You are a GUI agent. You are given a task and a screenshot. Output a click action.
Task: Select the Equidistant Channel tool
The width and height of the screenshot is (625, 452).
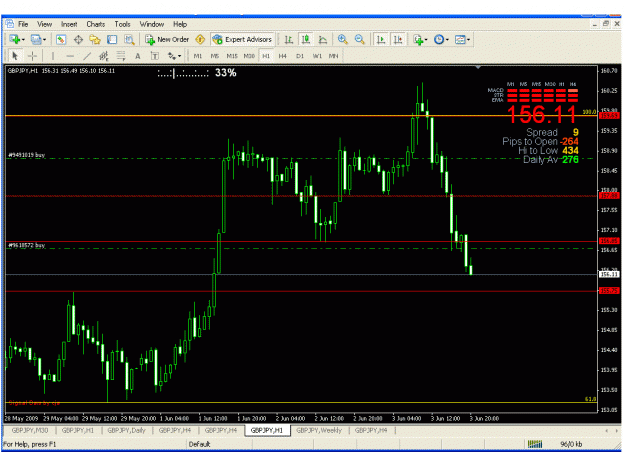(x=104, y=56)
